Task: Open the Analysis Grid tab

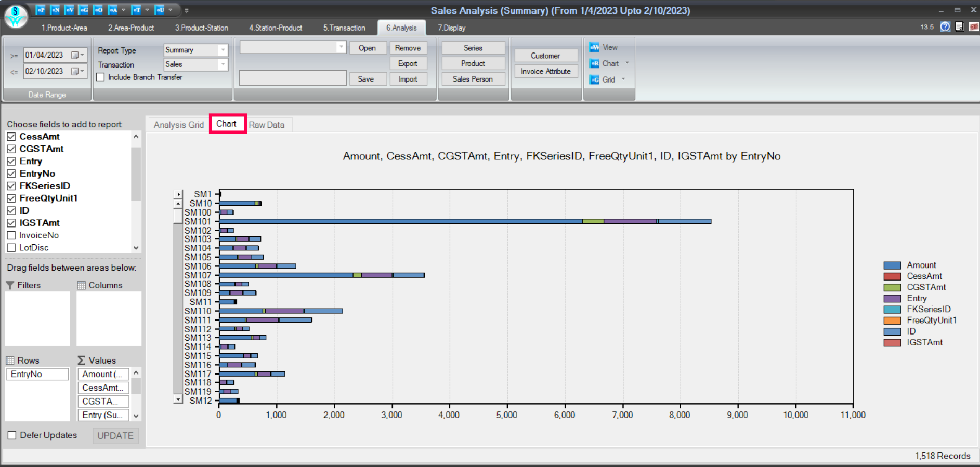Action: pos(179,125)
